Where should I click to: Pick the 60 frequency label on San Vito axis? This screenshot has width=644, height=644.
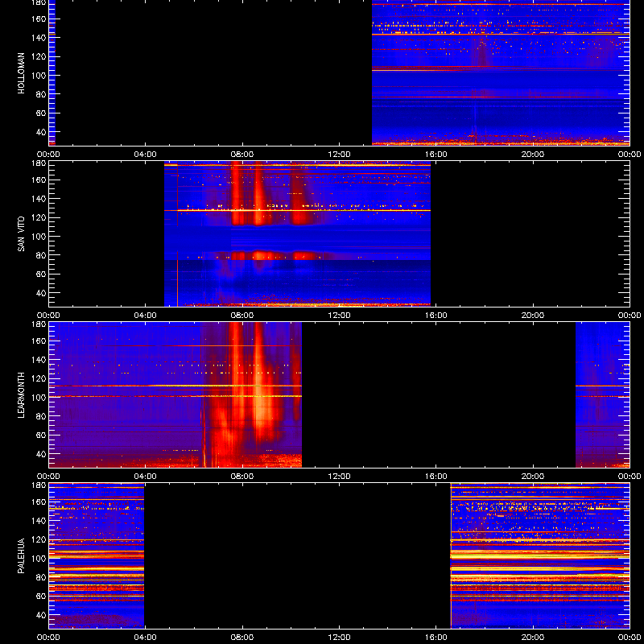[x=42, y=275]
